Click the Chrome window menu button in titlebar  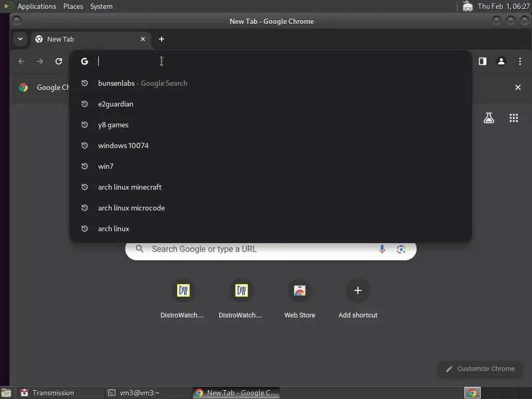click(x=16, y=21)
